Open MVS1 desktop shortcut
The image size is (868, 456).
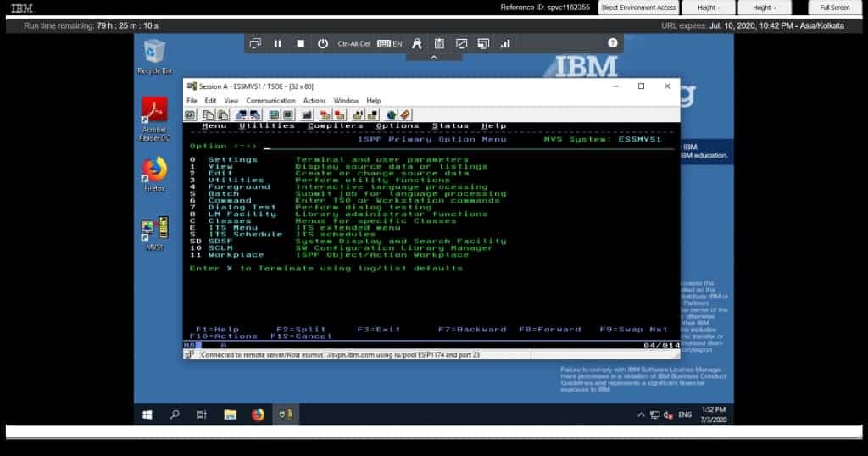tap(154, 233)
